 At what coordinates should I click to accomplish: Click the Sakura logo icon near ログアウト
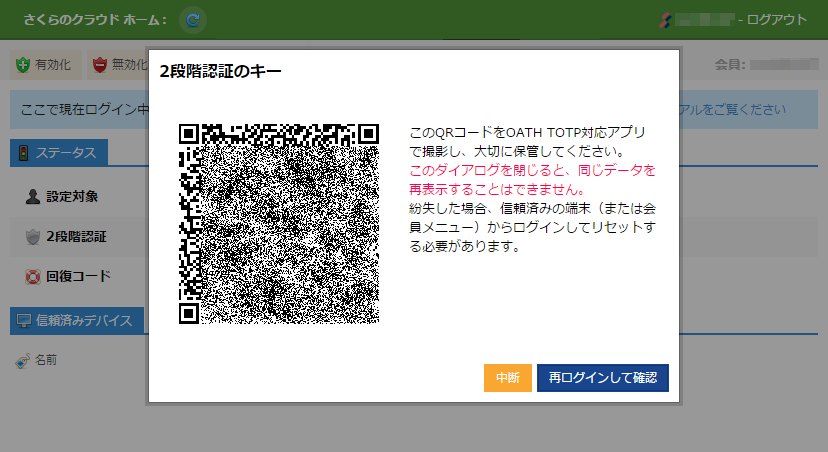665,19
